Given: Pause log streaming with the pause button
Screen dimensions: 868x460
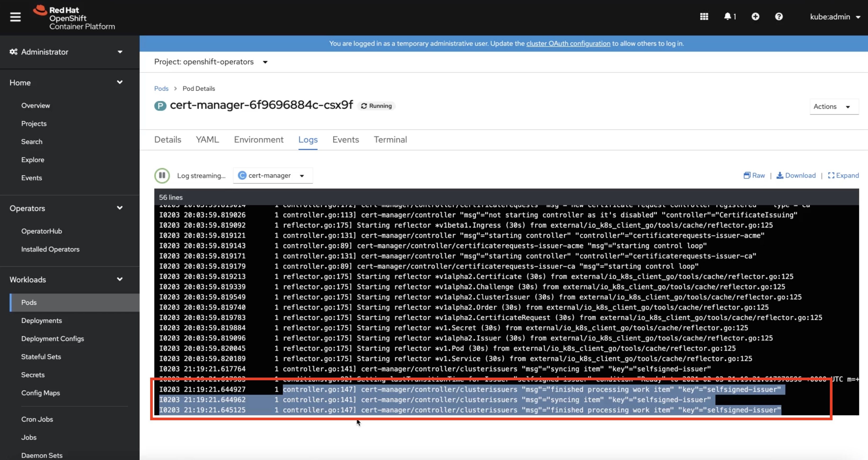Looking at the screenshot, I should 162,175.
